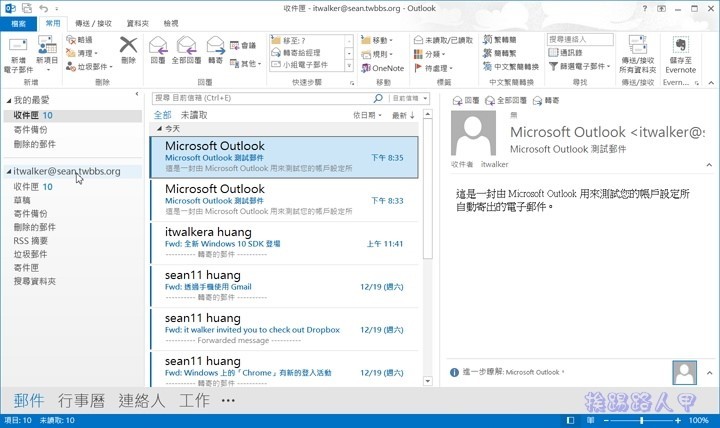Collapse the 今天 message group
The height and width of the screenshot is (428, 720).
pos(159,129)
